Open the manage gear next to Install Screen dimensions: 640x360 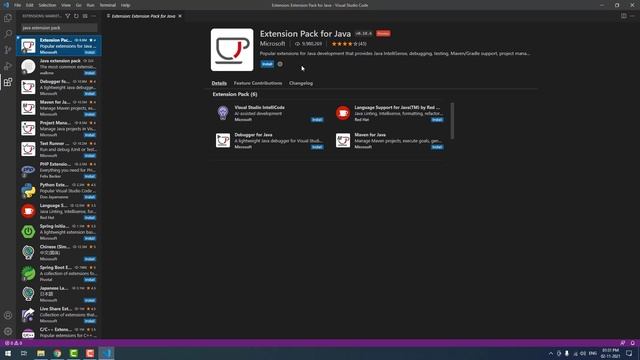point(280,64)
